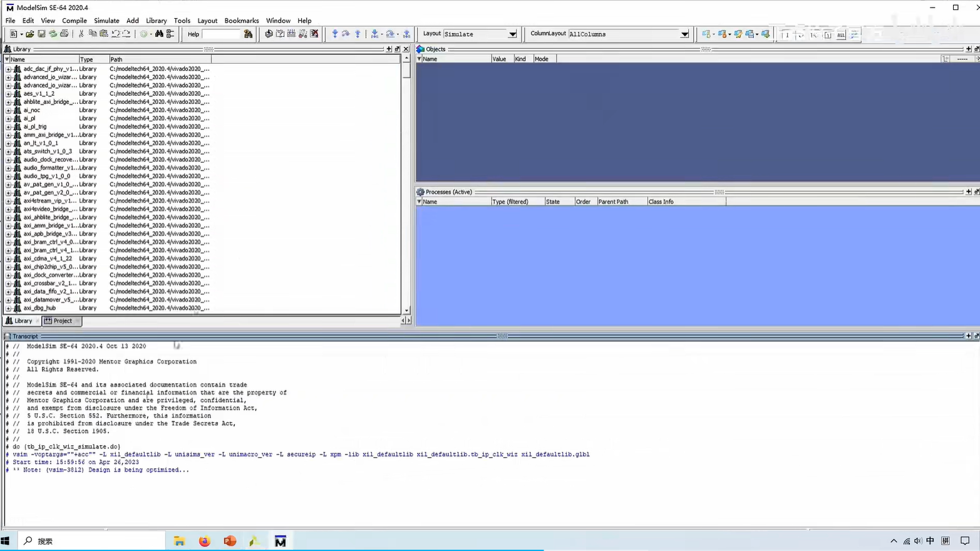Click the Break simulation icon with red X
This screenshot has height=551, width=980.
314,34
